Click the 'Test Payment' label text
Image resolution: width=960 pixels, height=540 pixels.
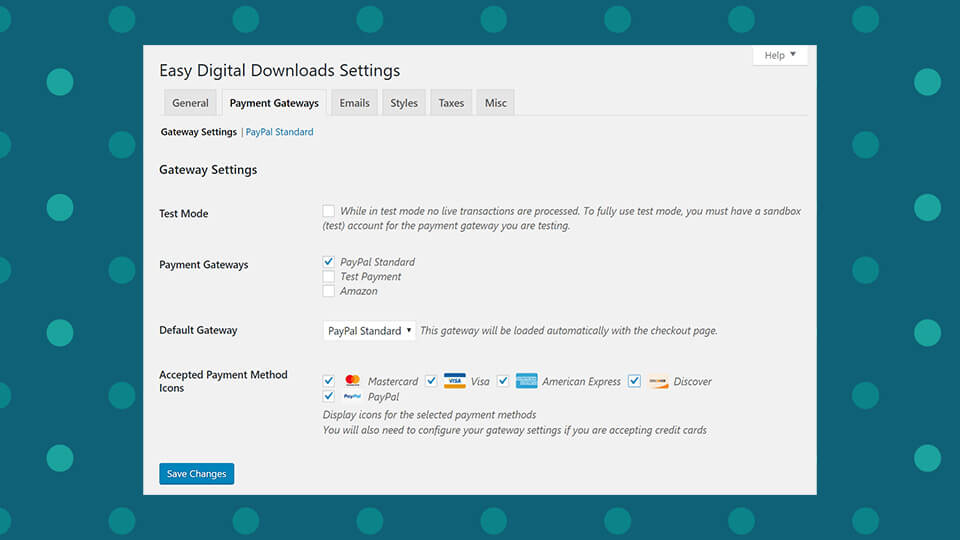pyautogui.click(x=371, y=277)
